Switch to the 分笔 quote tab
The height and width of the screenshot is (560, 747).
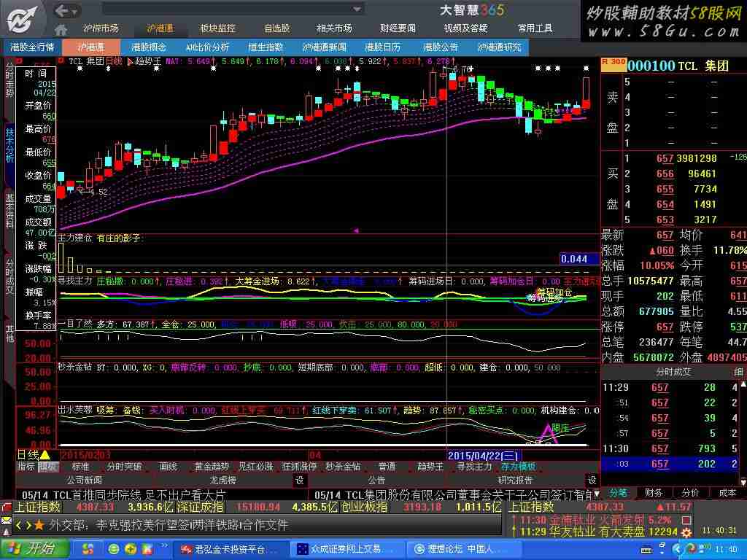[x=619, y=494]
